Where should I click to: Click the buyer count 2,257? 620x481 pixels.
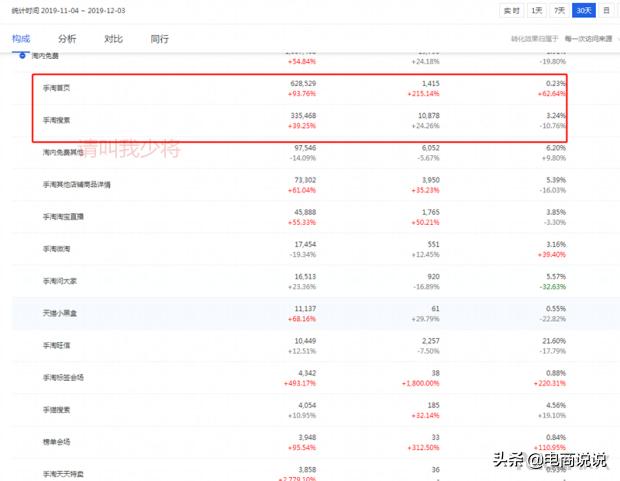(431, 341)
